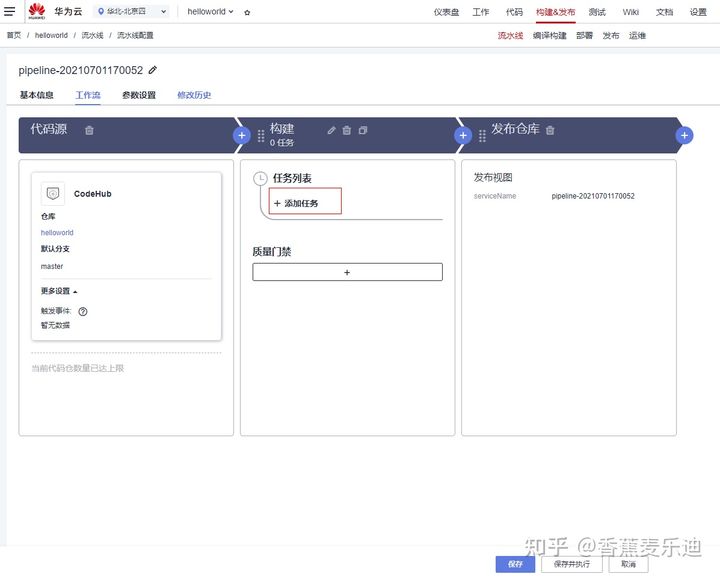Select the 流水线 submenu item

coord(510,35)
